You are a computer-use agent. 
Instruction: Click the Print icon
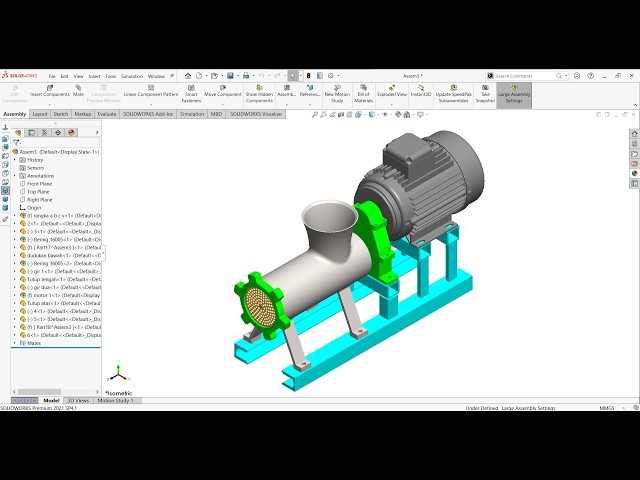(x=246, y=76)
